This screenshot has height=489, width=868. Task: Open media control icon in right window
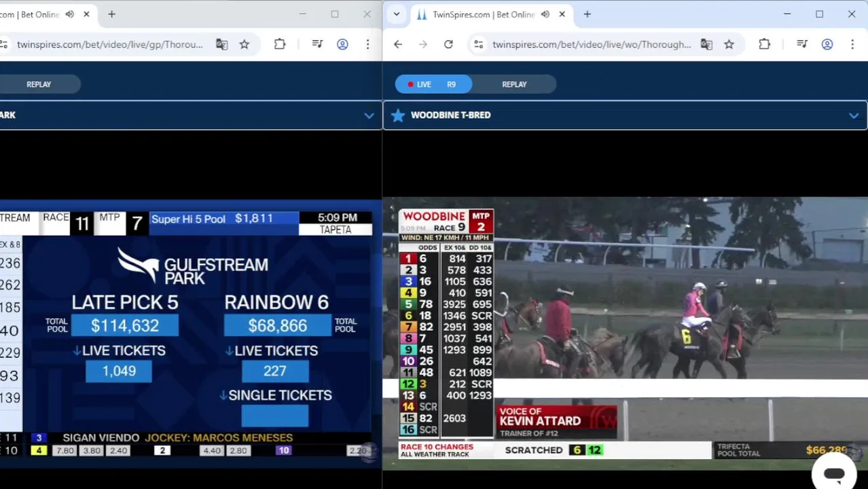(802, 44)
